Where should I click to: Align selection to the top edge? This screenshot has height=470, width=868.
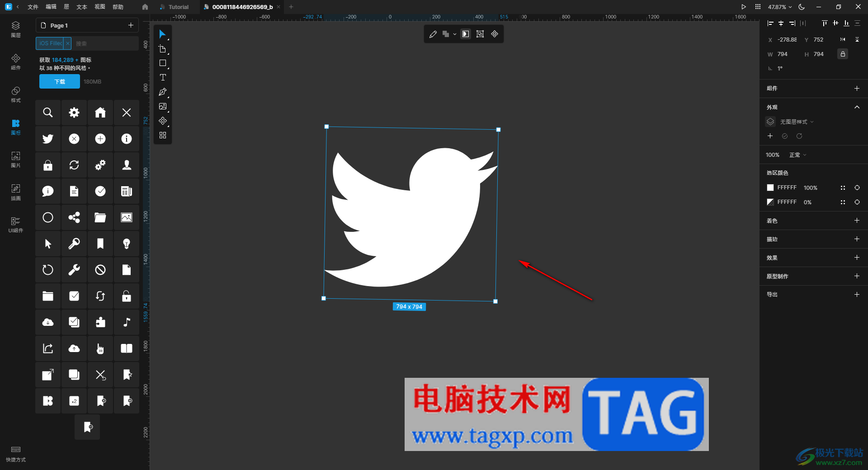point(825,23)
